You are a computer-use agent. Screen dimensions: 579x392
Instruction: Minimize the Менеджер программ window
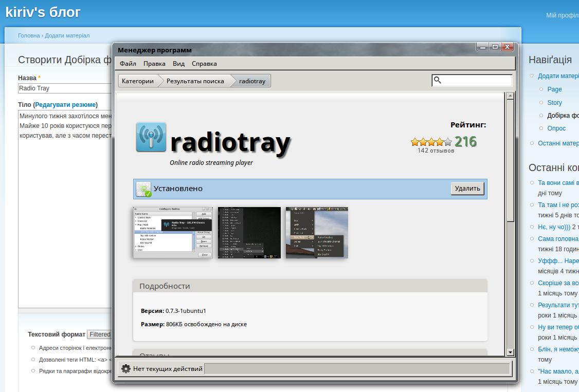[x=483, y=47]
